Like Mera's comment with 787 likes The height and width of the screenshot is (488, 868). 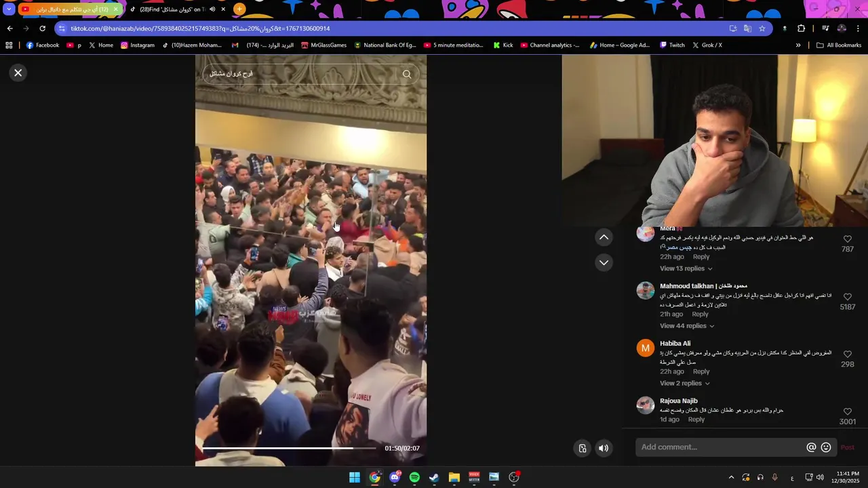pos(848,239)
